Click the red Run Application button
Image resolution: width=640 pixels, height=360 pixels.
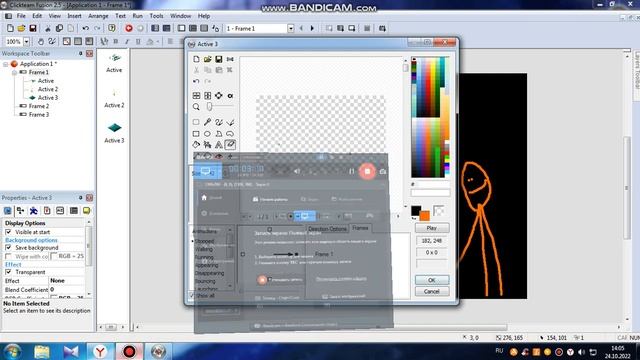tap(129, 28)
